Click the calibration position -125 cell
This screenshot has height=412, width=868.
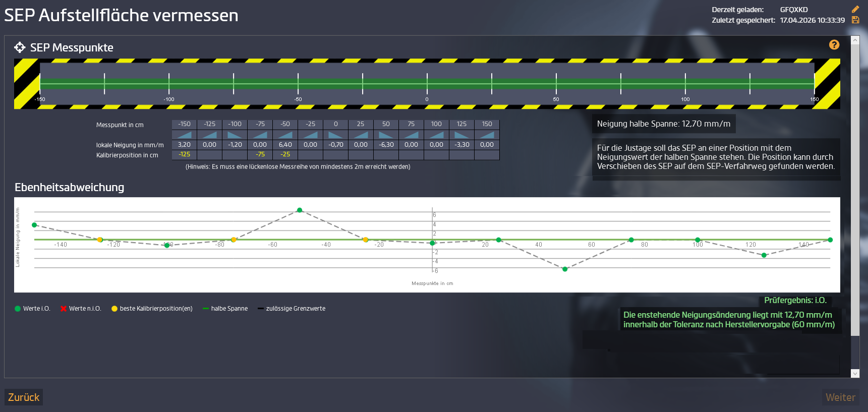pyautogui.click(x=185, y=155)
